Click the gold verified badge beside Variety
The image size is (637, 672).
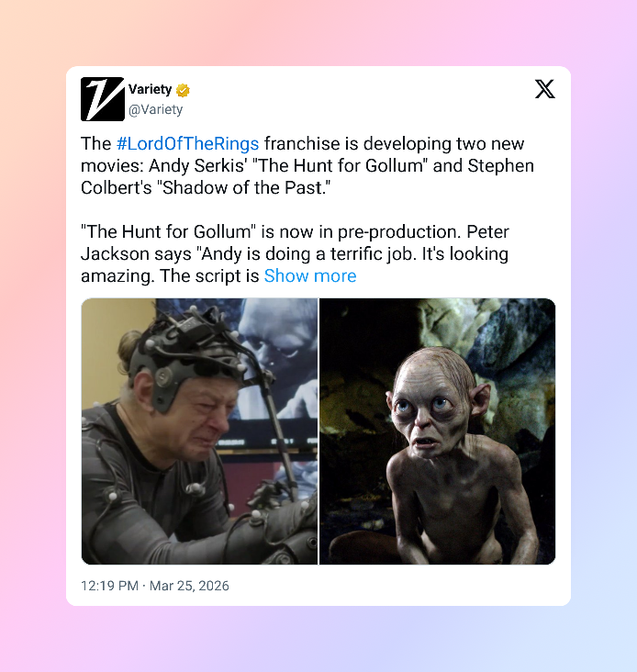click(x=183, y=90)
